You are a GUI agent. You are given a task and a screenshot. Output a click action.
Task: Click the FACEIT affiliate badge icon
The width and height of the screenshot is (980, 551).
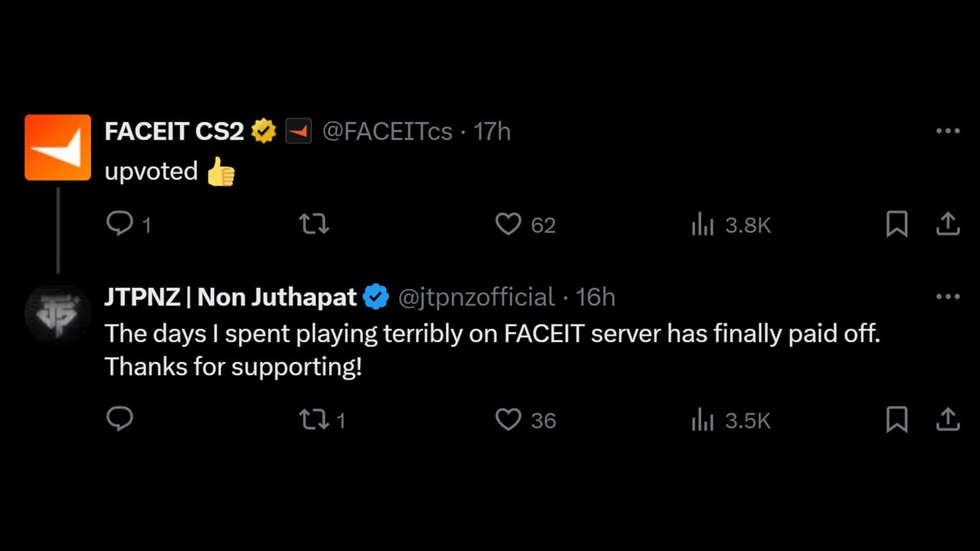click(x=299, y=131)
